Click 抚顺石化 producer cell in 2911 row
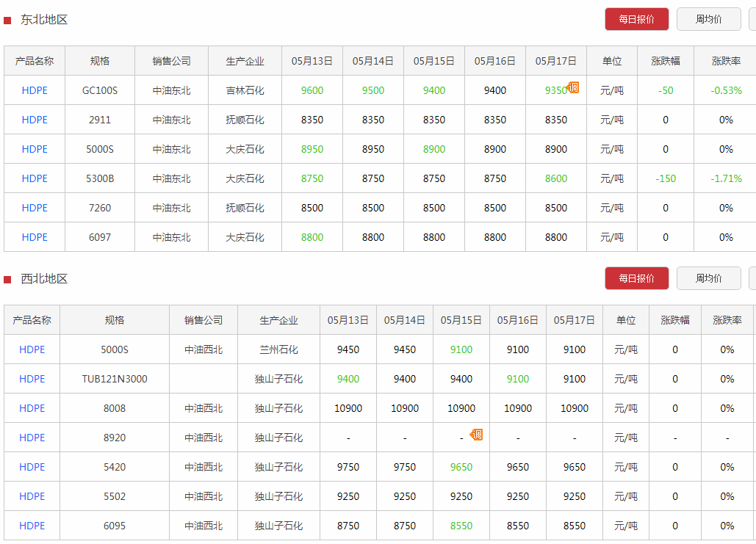The width and height of the screenshot is (756, 544). (x=245, y=120)
